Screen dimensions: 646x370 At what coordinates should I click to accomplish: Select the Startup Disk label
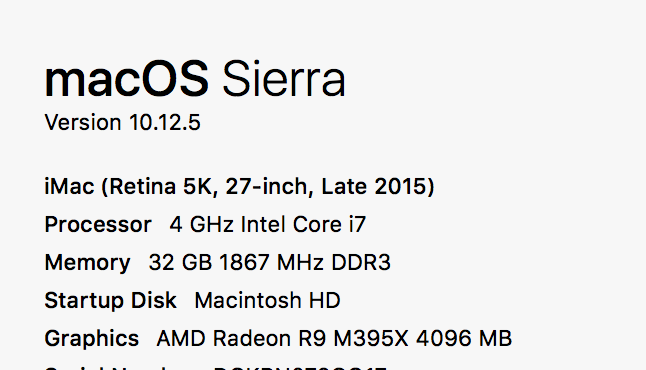coord(110,300)
